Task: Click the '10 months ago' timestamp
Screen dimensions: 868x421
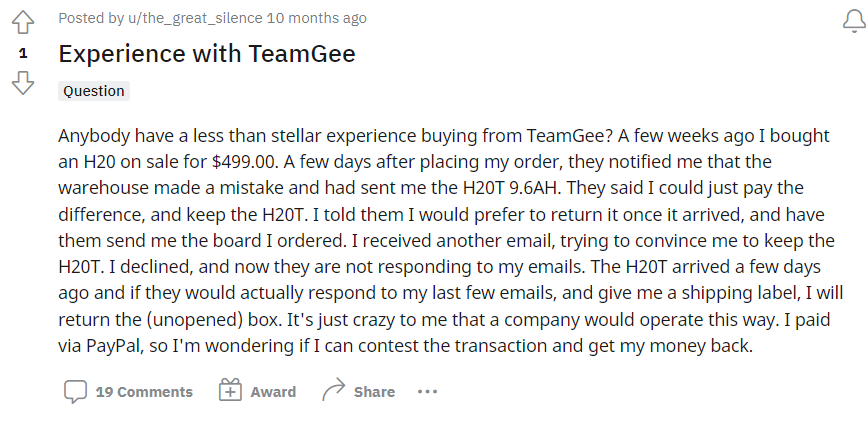Action: pos(317,18)
